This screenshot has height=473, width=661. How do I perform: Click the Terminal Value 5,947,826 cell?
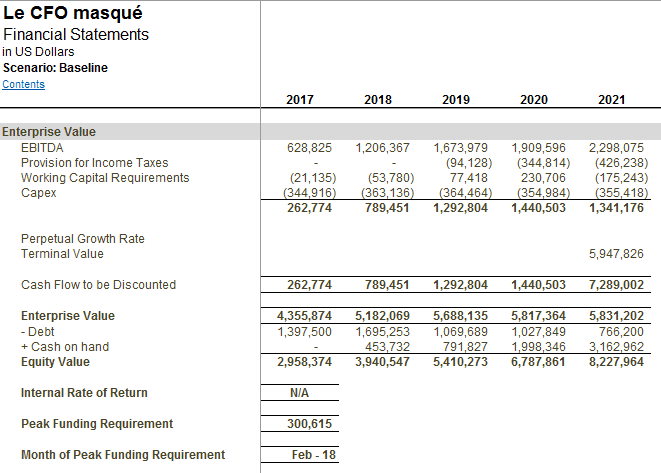click(617, 254)
